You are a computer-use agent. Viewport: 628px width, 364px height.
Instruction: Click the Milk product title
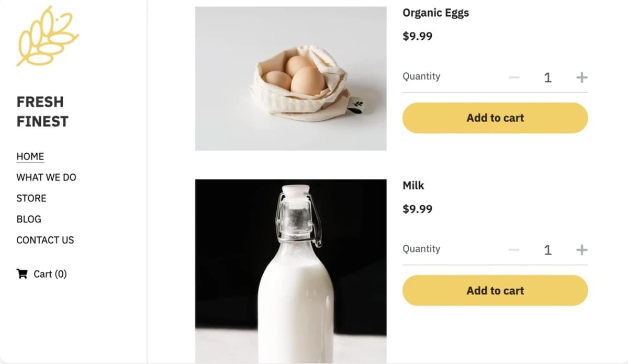[x=413, y=185]
